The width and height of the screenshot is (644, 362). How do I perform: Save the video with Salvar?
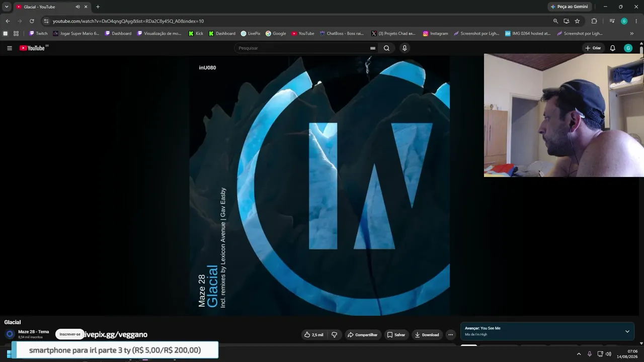tap(396, 335)
